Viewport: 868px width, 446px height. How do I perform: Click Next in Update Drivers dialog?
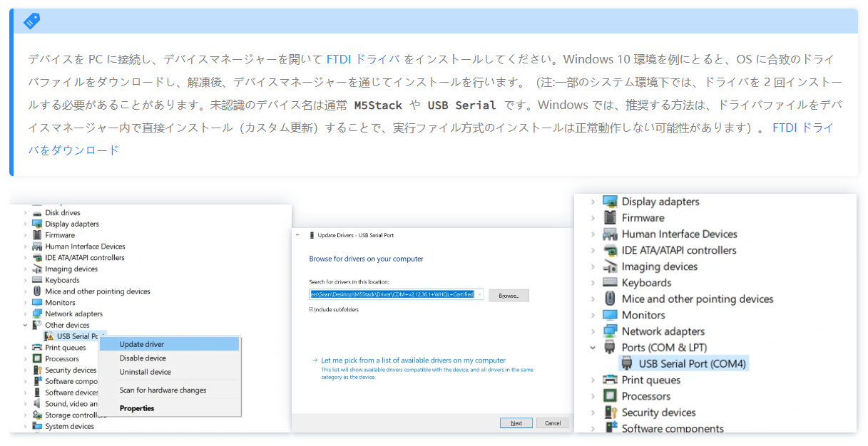pyautogui.click(x=516, y=423)
